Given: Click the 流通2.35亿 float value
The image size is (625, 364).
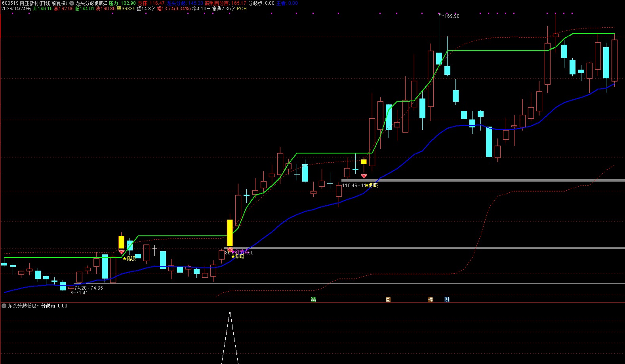Looking at the screenshot, I should pos(223,9).
